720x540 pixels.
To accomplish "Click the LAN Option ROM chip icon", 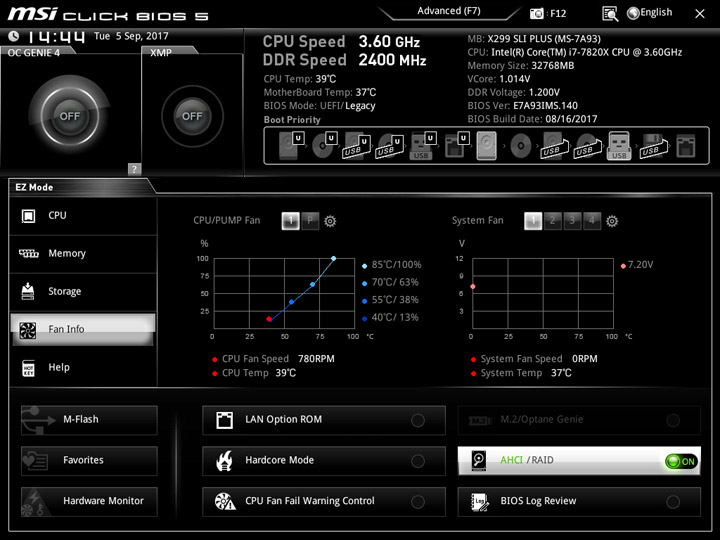I will tap(225, 420).
